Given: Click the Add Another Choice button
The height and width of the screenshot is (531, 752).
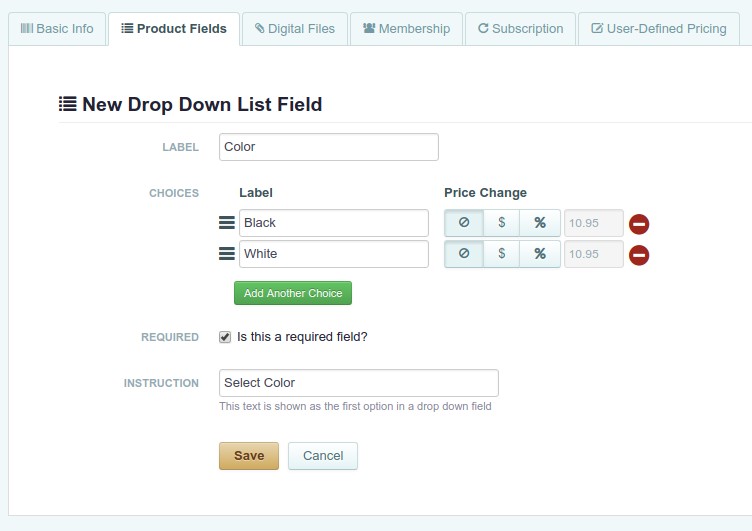Looking at the screenshot, I should 293,293.
